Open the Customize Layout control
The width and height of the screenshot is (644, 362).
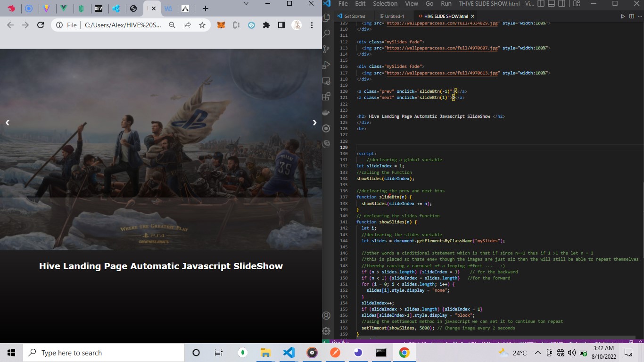coord(577,4)
